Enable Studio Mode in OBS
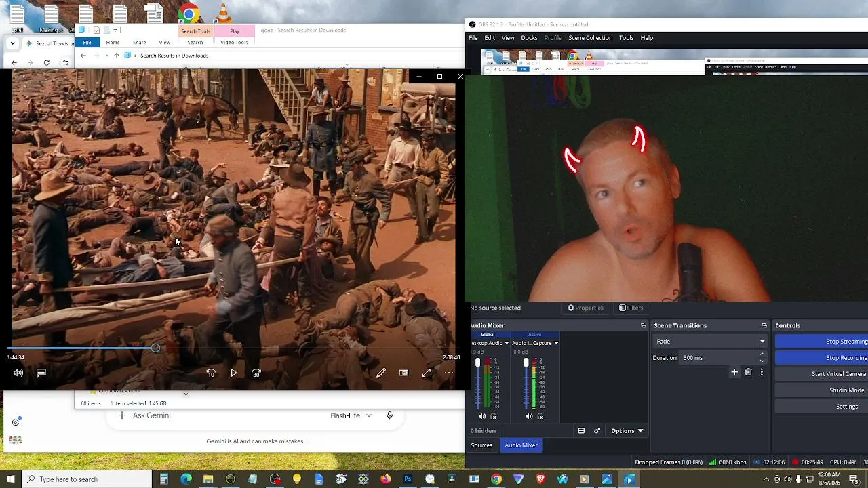868x488 pixels. 822,390
